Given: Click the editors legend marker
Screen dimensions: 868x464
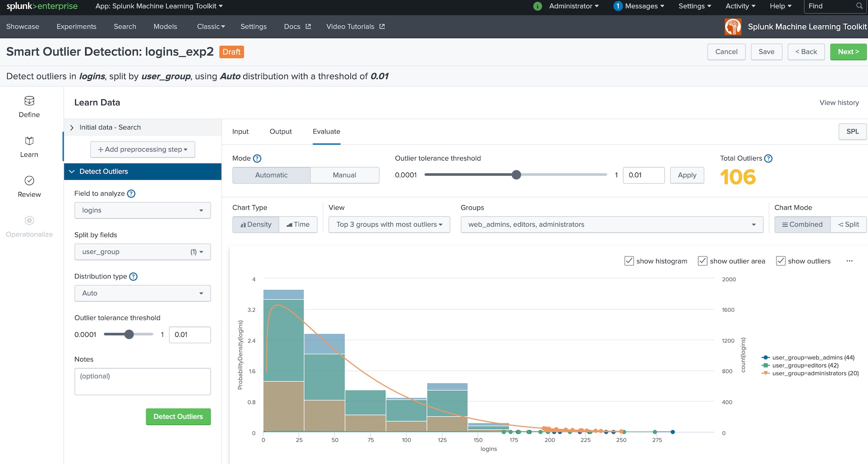Looking at the screenshot, I should pos(765,365).
